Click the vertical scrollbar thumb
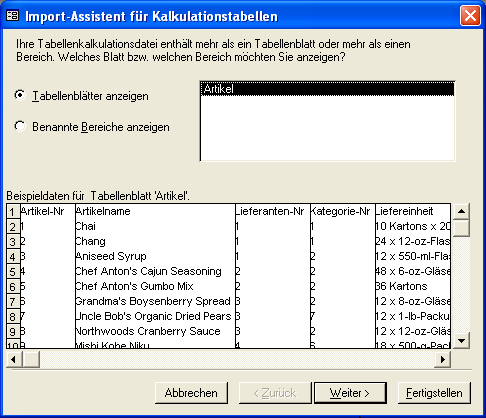486x418 pixels. [x=461, y=228]
